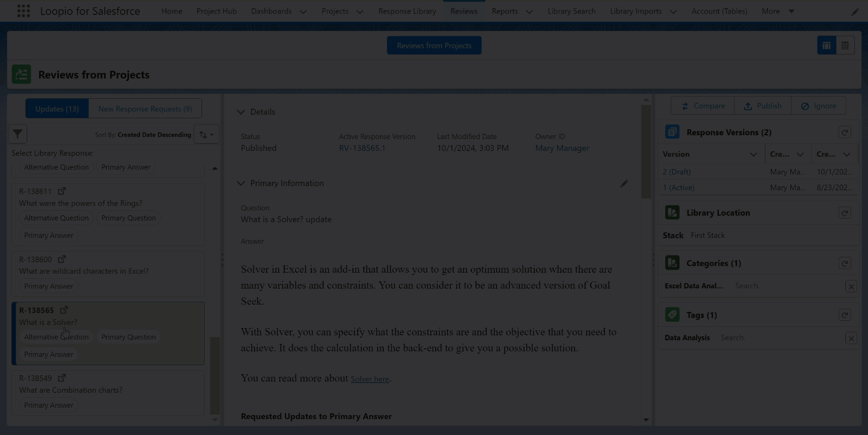This screenshot has width=868, height=435.
Task: Open the Version column header menu
Action: 753,155
